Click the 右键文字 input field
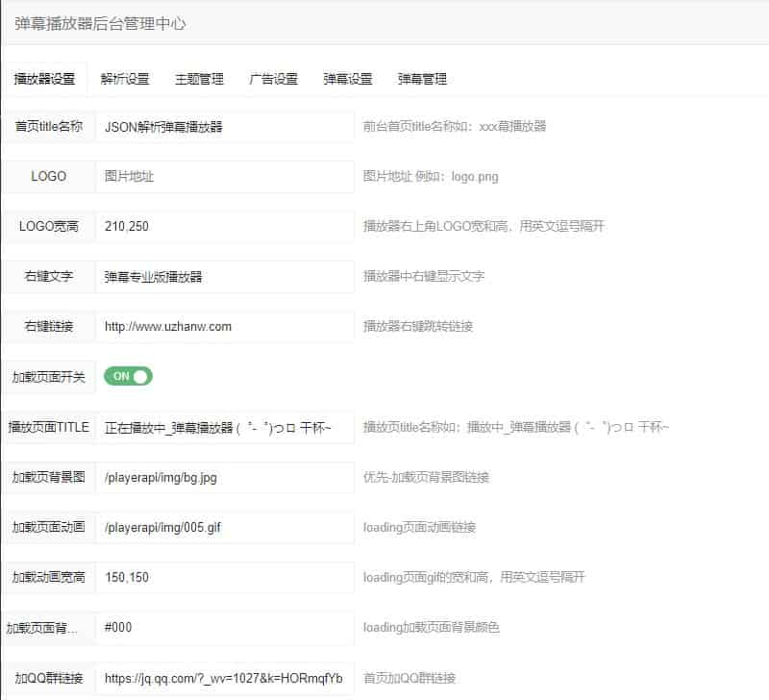The width and height of the screenshot is (769, 700). [224, 277]
